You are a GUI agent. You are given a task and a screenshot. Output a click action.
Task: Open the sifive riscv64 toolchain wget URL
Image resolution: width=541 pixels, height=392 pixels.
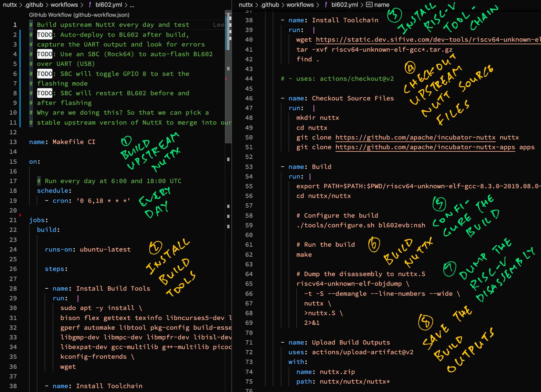coord(427,40)
